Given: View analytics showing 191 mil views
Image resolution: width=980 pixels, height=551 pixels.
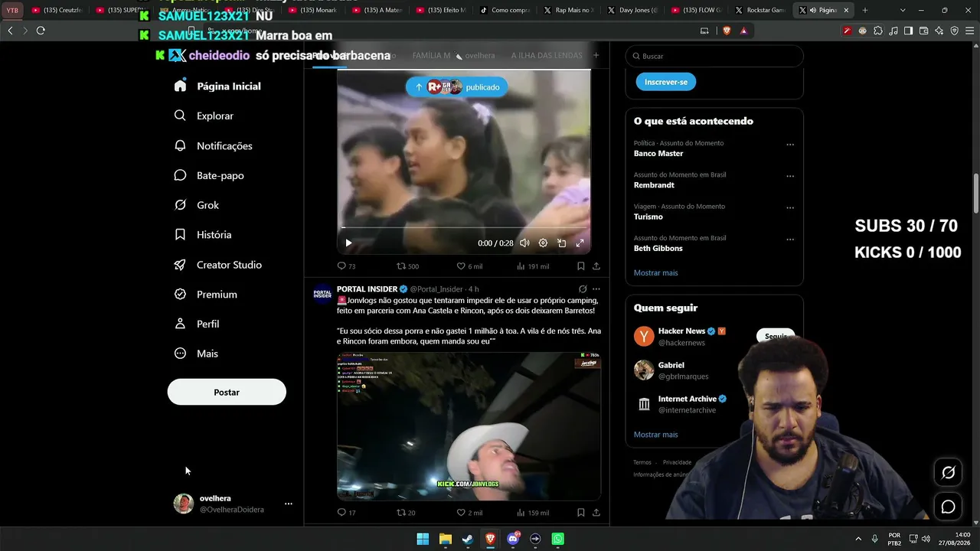Looking at the screenshot, I should pyautogui.click(x=533, y=266).
